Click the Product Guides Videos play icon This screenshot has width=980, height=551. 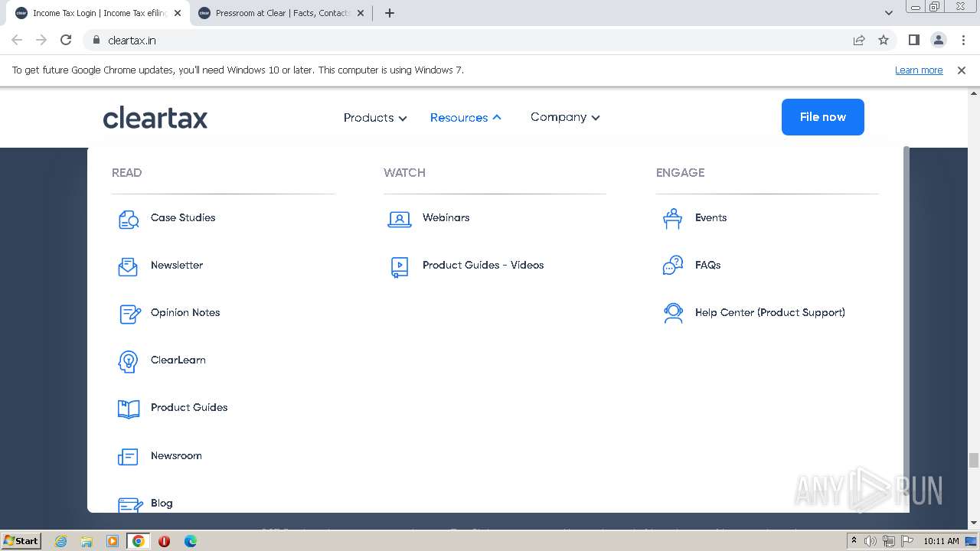tap(400, 266)
